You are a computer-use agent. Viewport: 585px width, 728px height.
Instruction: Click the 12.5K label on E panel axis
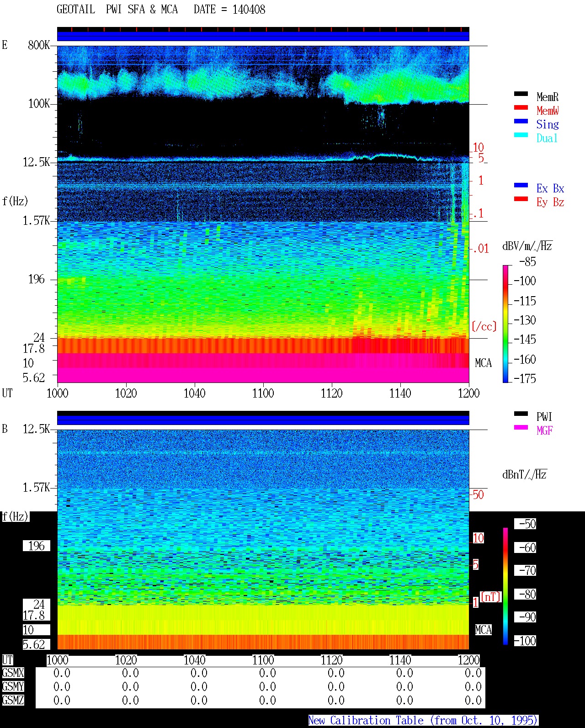[37, 162]
